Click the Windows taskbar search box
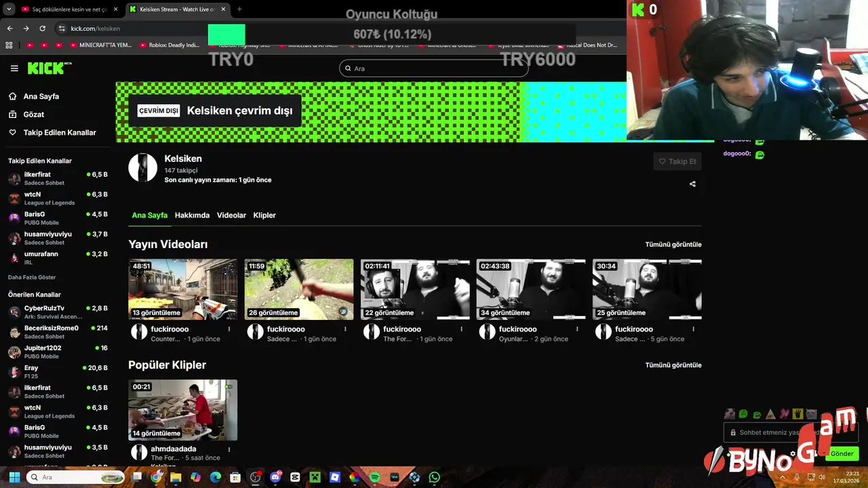 75,477
